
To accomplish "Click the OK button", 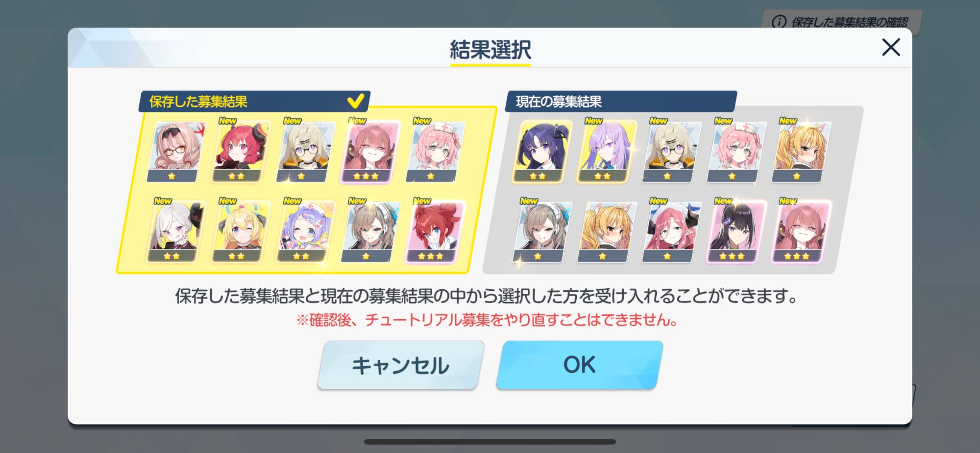I will 580,365.
